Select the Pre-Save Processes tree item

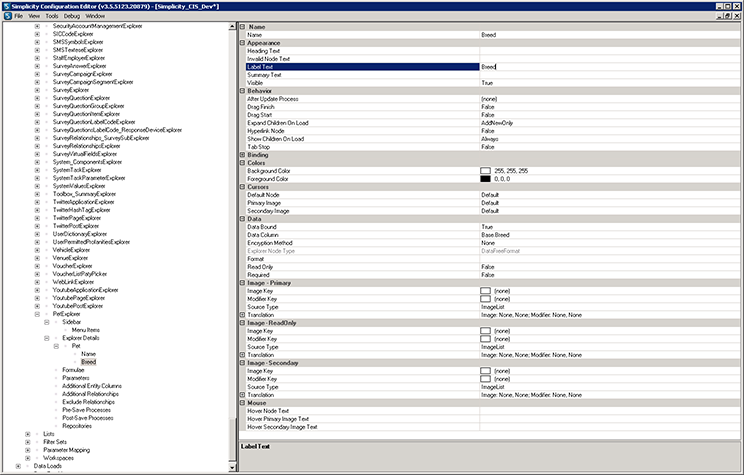(x=87, y=410)
